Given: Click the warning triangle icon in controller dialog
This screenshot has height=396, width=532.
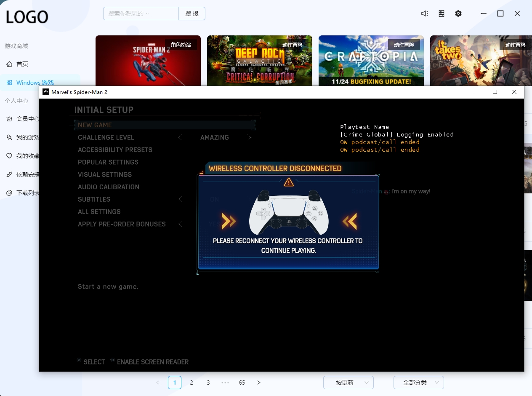Looking at the screenshot, I should 289,182.
